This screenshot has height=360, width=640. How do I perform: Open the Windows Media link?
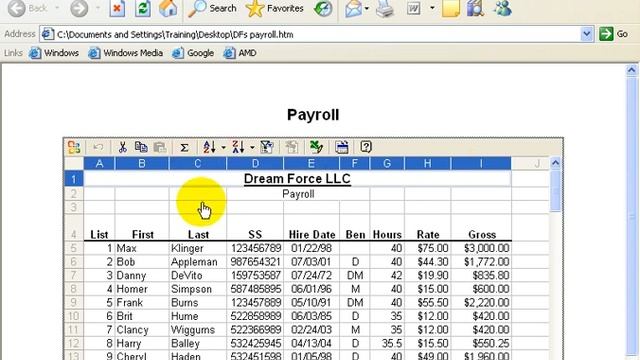coord(126,53)
